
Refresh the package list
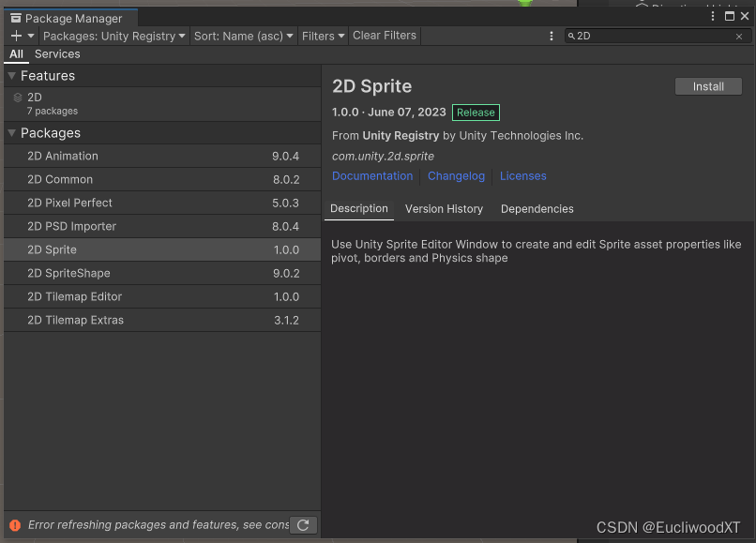point(303,525)
